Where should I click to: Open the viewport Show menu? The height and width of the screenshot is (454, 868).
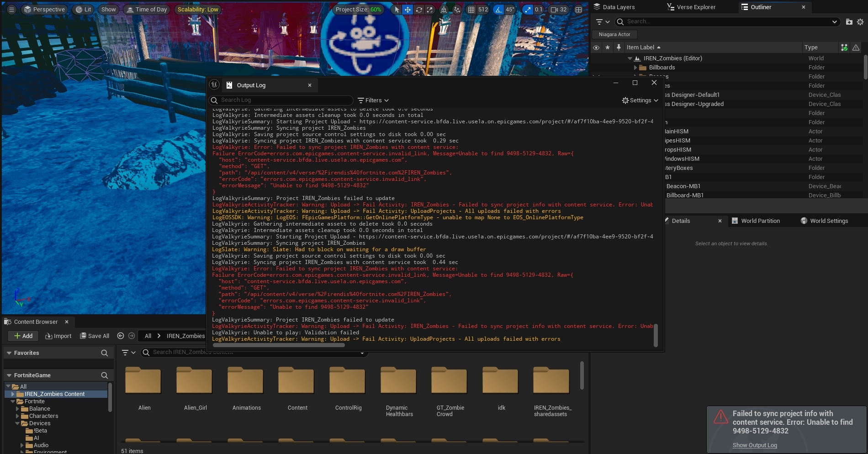109,10
